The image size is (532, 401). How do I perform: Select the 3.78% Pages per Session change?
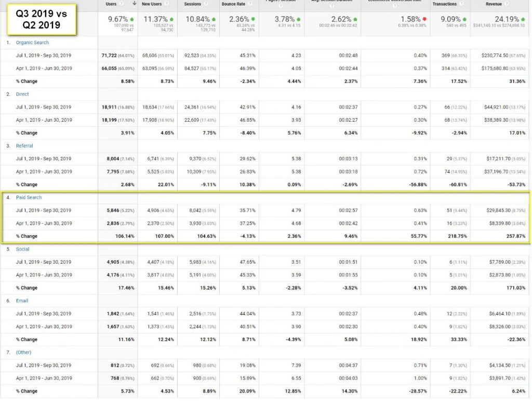click(x=284, y=19)
